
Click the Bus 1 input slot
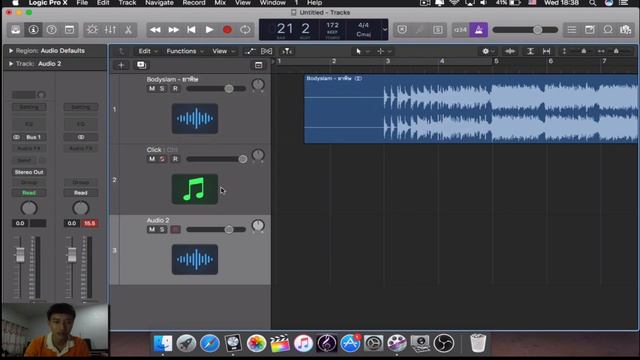tap(33, 137)
